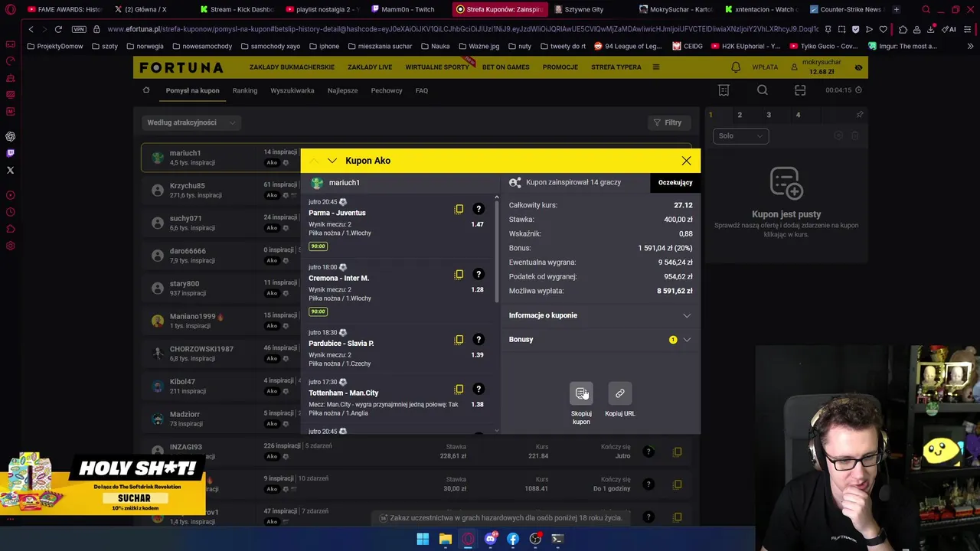This screenshot has width=980, height=551.
Task: Click the mariuch1 username in coupon dialog
Action: 345,183
